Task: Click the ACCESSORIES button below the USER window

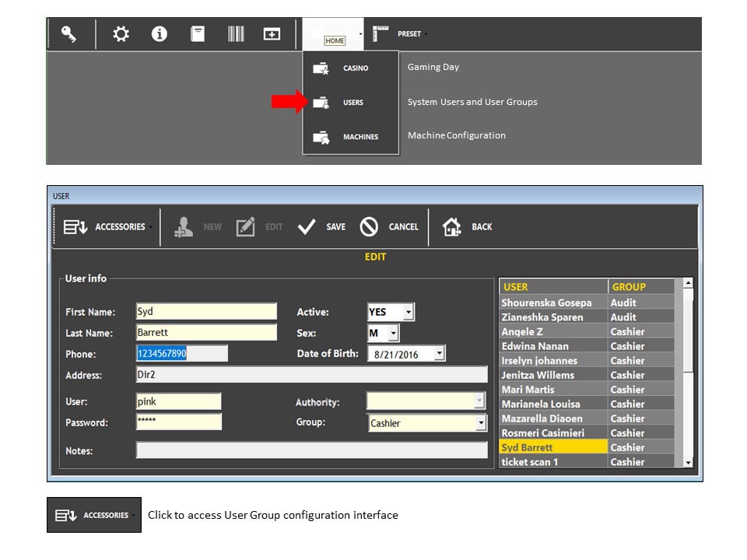Action: (94, 515)
